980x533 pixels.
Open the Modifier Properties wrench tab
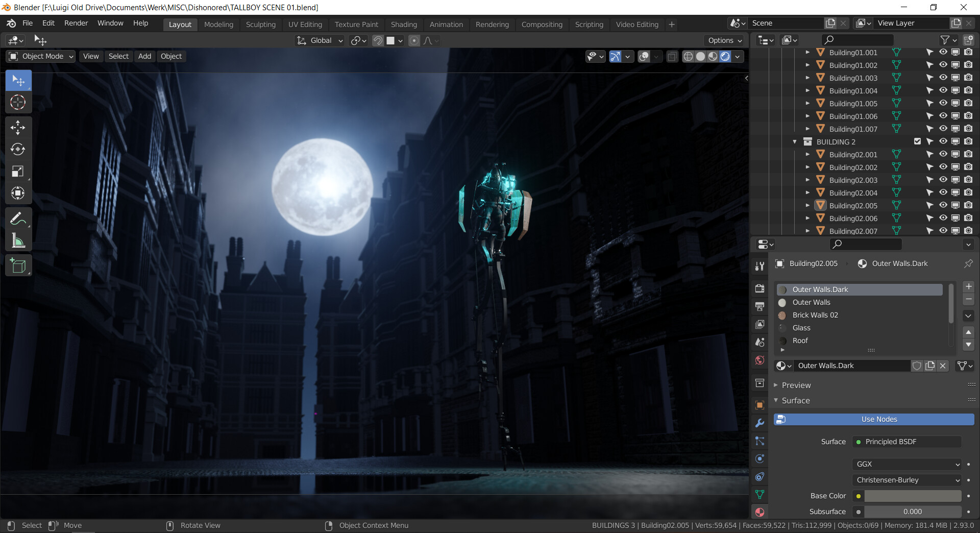760,422
